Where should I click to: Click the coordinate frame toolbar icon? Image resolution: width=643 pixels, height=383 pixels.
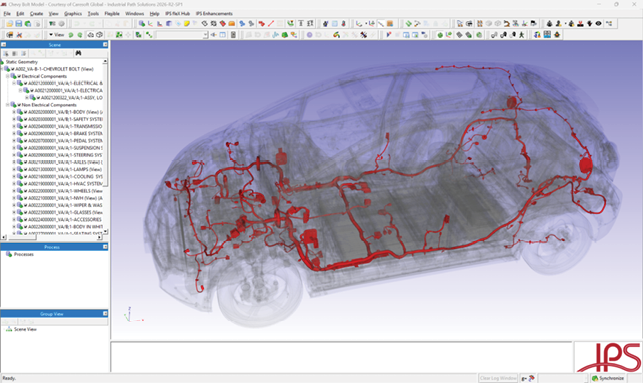(150, 23)
